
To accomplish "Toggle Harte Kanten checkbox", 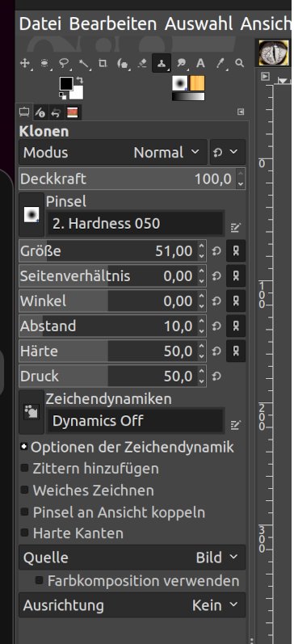I will [x=25, y=532].
